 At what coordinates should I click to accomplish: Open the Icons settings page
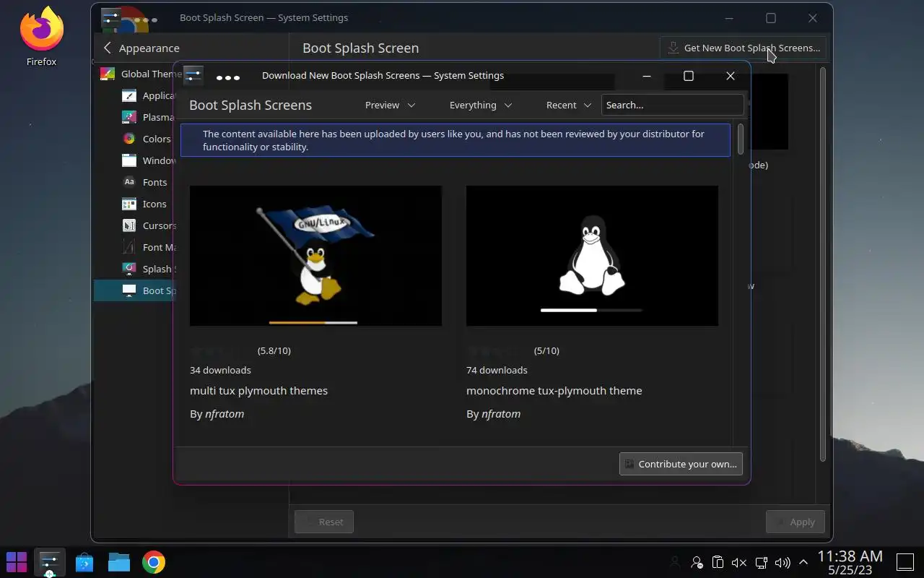click(145, 204)
